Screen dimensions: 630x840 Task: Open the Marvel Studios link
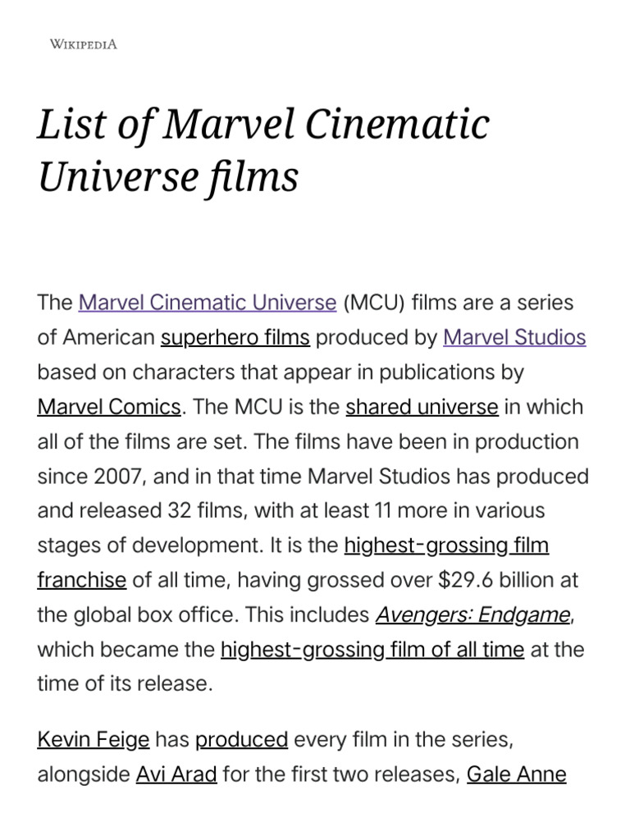coord(514,337)
